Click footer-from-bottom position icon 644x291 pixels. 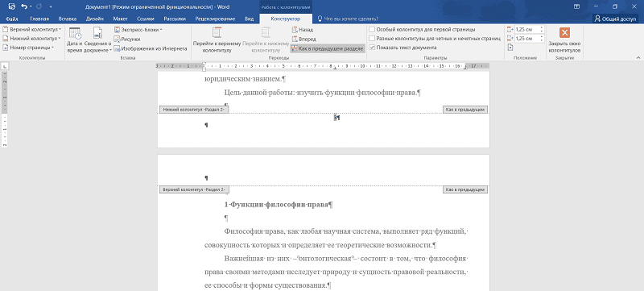click(510, 38)
